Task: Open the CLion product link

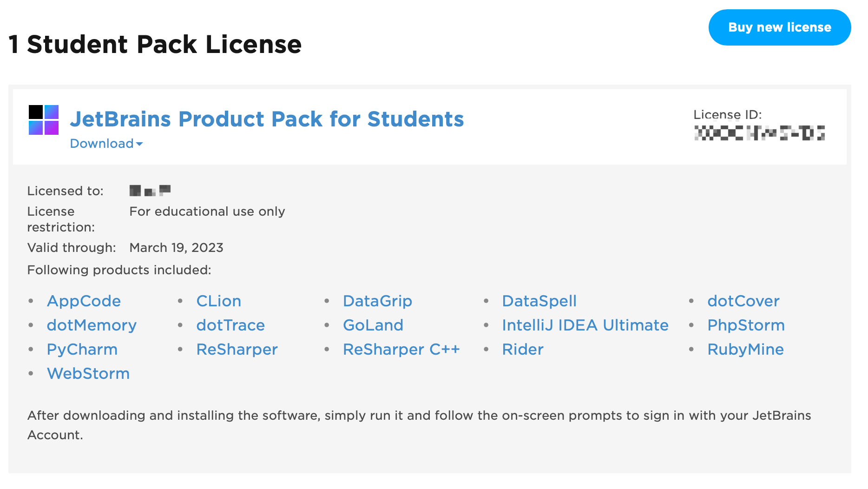Action: pyautogui.click(x=218, y=301)
